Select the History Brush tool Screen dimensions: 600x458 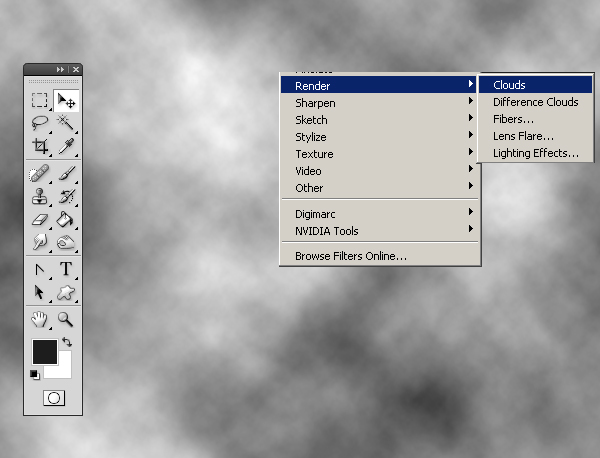tap(66, 196)
